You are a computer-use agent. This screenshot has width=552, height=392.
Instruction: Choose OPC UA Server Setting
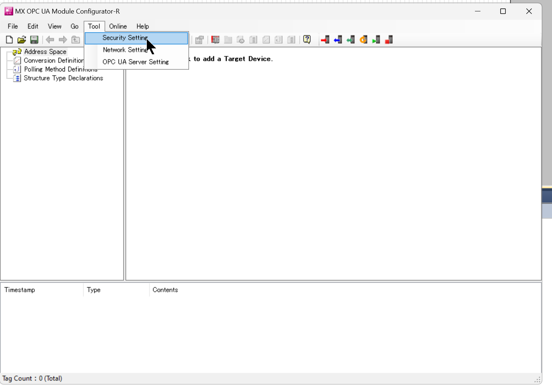(x=137, y=62)
